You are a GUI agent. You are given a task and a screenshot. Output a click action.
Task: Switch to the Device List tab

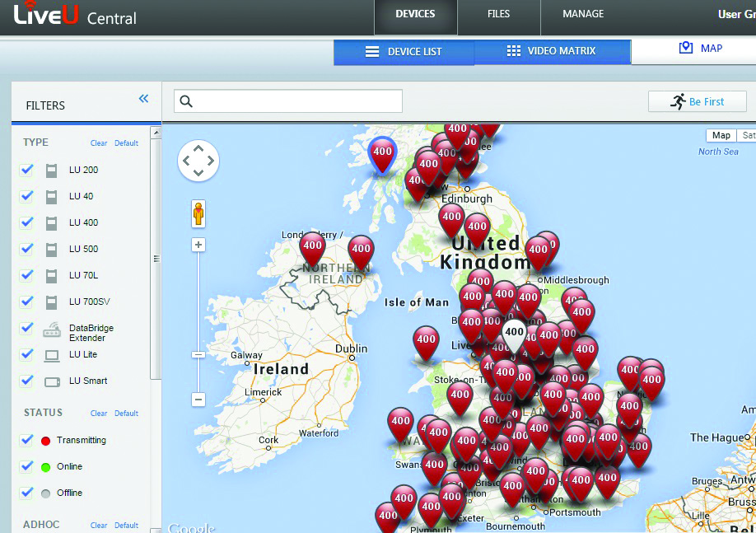point(404,52)
